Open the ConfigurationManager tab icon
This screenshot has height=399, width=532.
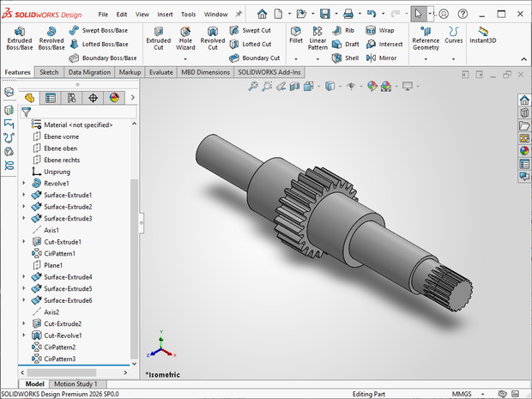pyautogui.click(x=72, y=98)
